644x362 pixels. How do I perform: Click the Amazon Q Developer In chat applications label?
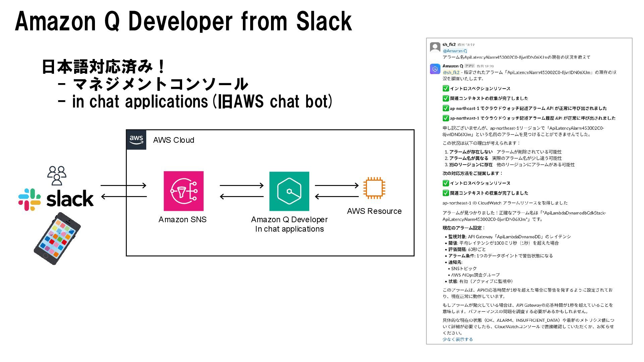[x=289, y=224]
